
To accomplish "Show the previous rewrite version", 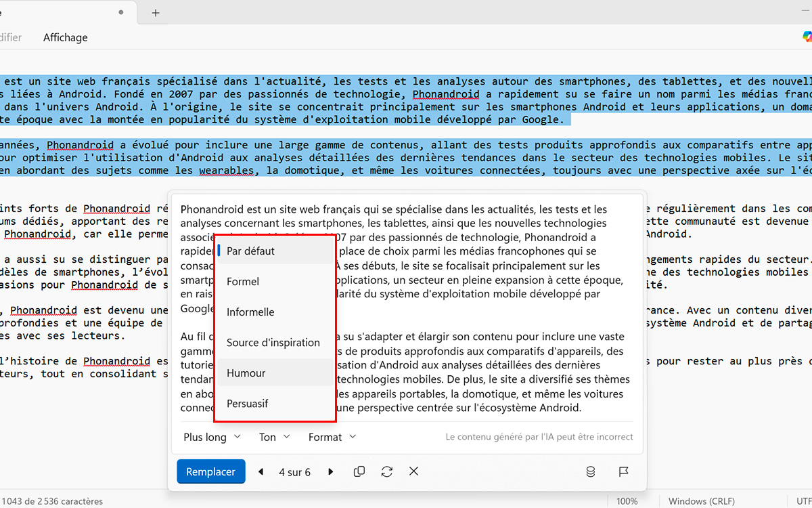I will click(x=261, y=472).
